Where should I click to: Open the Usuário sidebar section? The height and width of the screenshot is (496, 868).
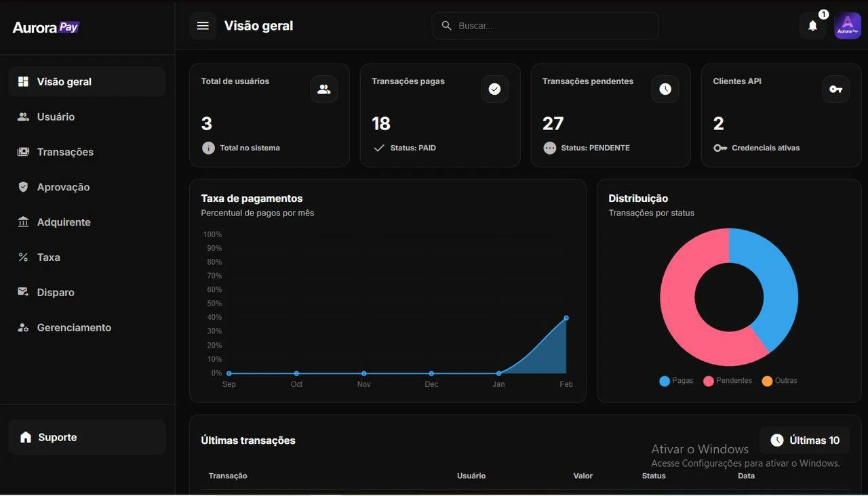tap(56, 117)
